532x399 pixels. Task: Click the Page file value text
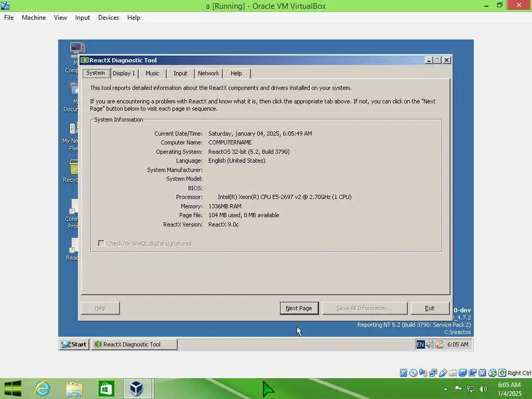(x=244, y=215)
